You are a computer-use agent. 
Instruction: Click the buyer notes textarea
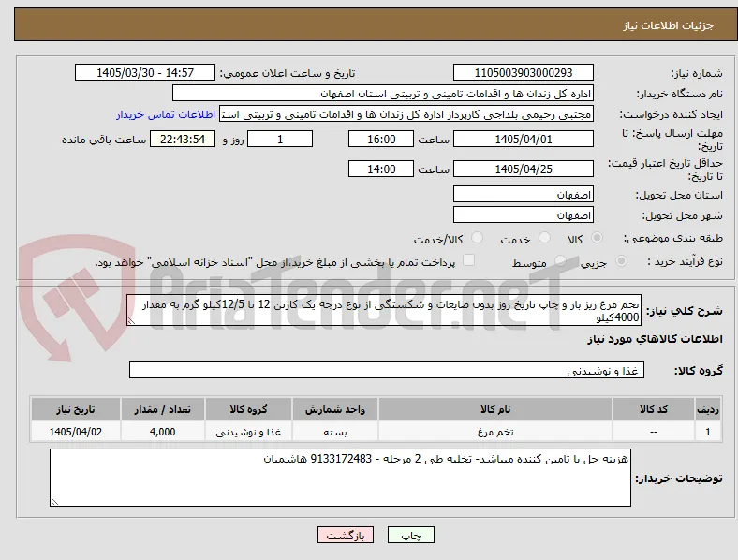(x=340, y=478)
